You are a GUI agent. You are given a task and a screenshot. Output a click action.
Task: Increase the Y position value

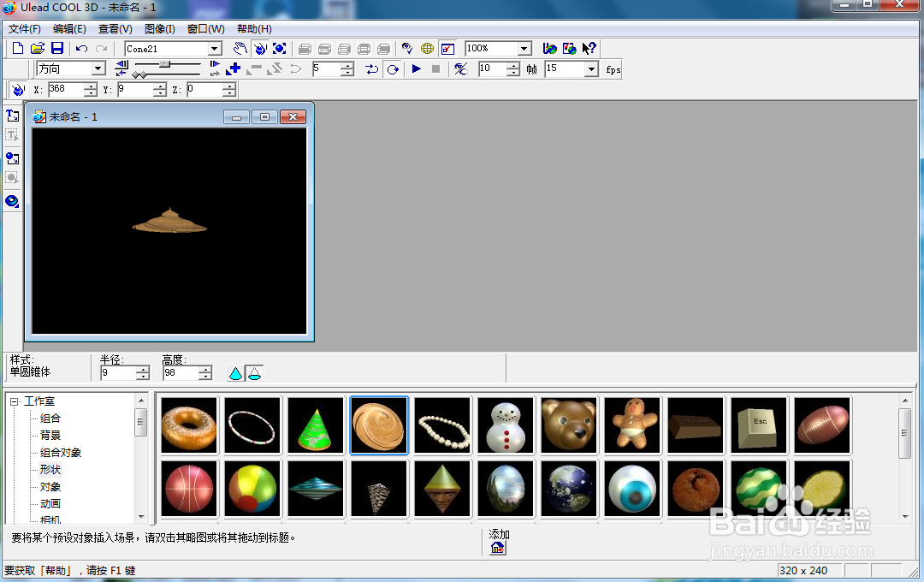tap(160, 86)
